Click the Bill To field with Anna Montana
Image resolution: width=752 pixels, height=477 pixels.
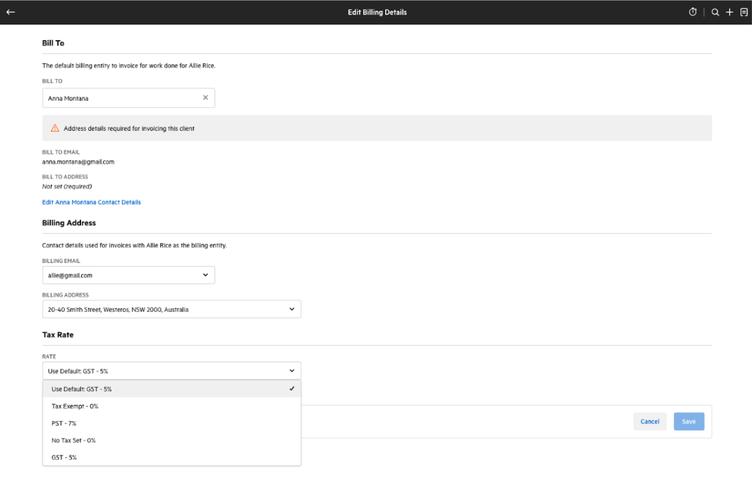tap(129, 98)
